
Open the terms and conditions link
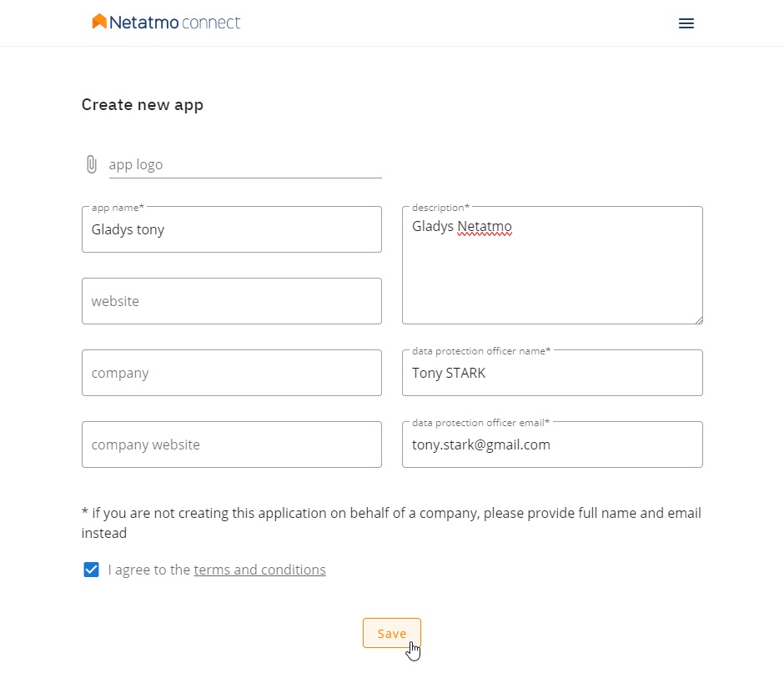(259, 570)
